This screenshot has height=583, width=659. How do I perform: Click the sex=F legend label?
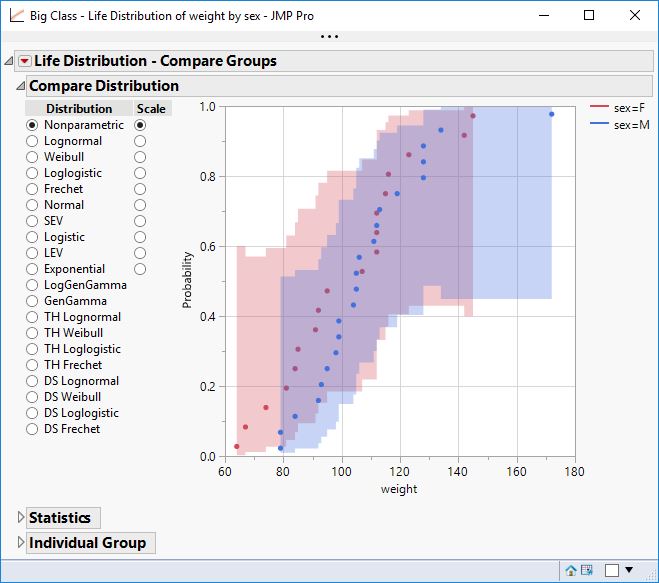pos(629,108)
